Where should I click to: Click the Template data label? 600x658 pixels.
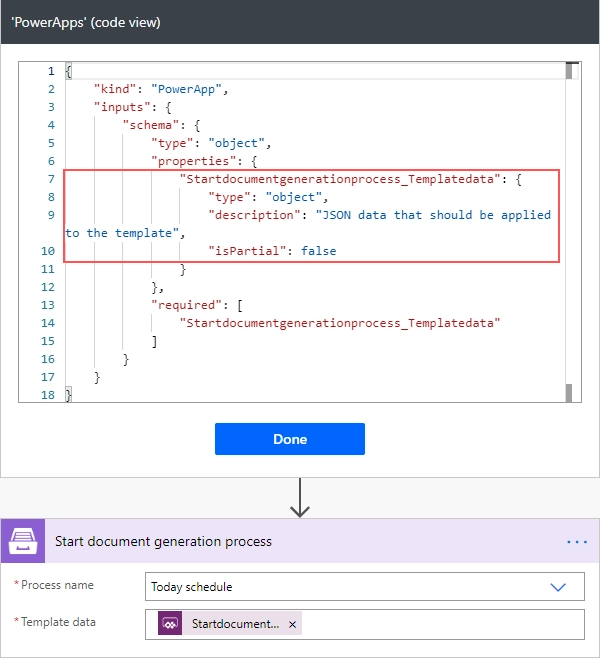click(58, 622)
